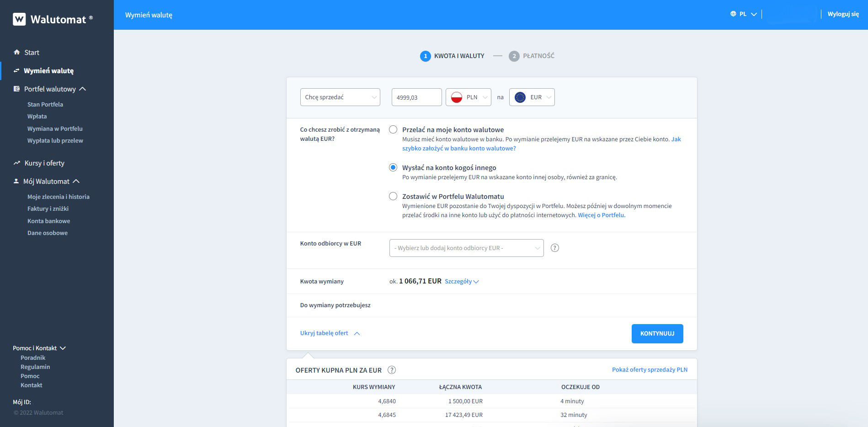The width and height of the screenshot is (868, 427).
Task: Select Wysłać na konto kogoś innego option
Action: [393, 167]
